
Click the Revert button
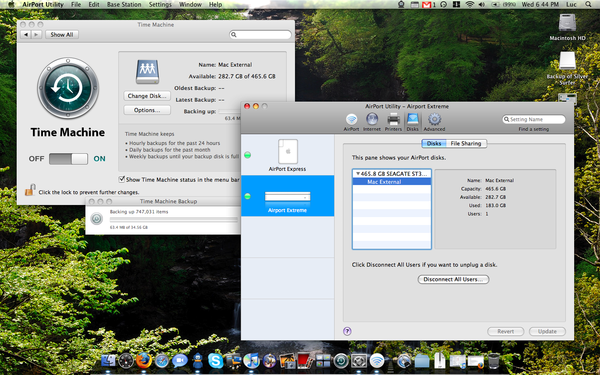pos(506,331)
